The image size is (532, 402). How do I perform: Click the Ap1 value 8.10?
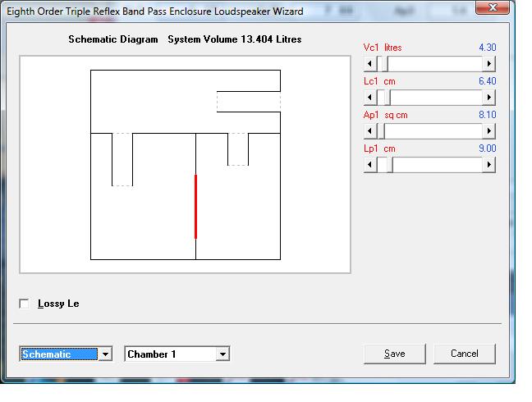[x=488, y=115]
